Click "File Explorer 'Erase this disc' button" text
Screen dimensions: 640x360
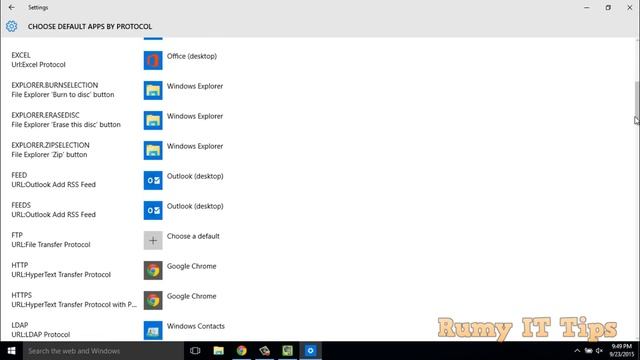66,124
